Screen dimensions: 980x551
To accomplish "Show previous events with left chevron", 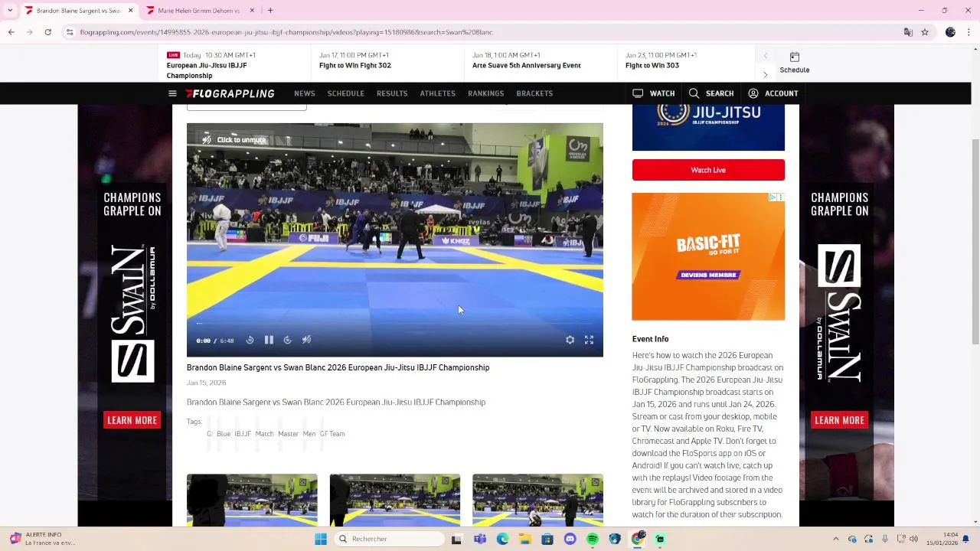I will pos(765,56).
